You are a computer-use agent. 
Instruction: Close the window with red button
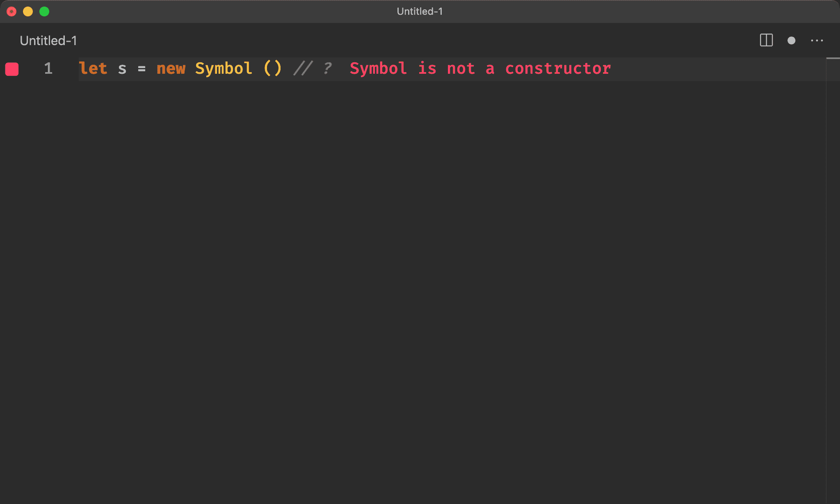pos(11,11)
